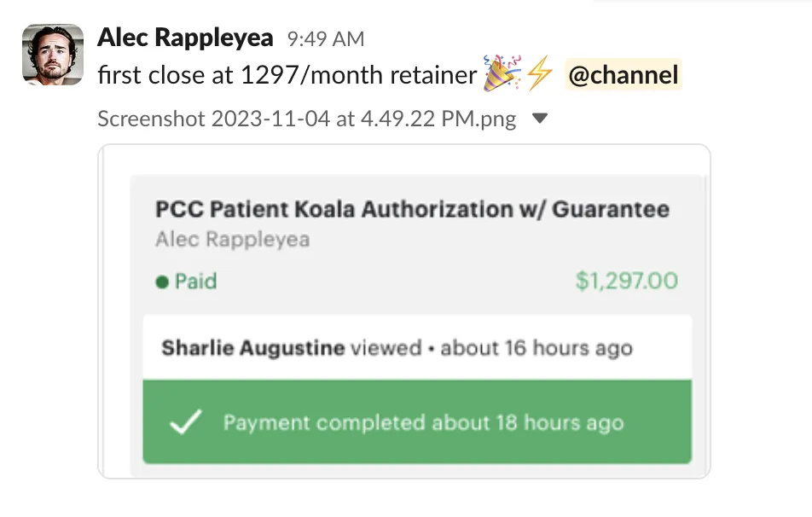Click the lightning bolt emoji

coord(540,73)
